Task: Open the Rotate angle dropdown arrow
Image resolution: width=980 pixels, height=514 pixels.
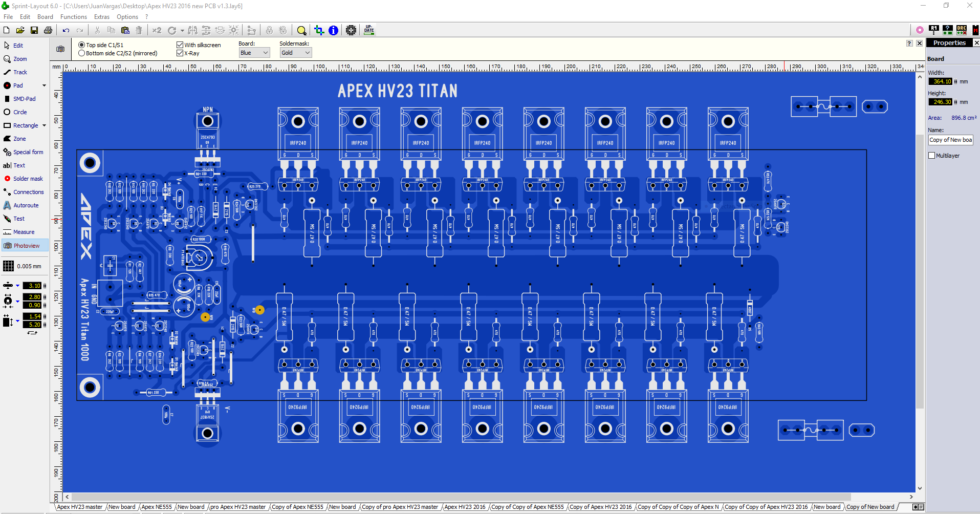Action: pos(182,30)
